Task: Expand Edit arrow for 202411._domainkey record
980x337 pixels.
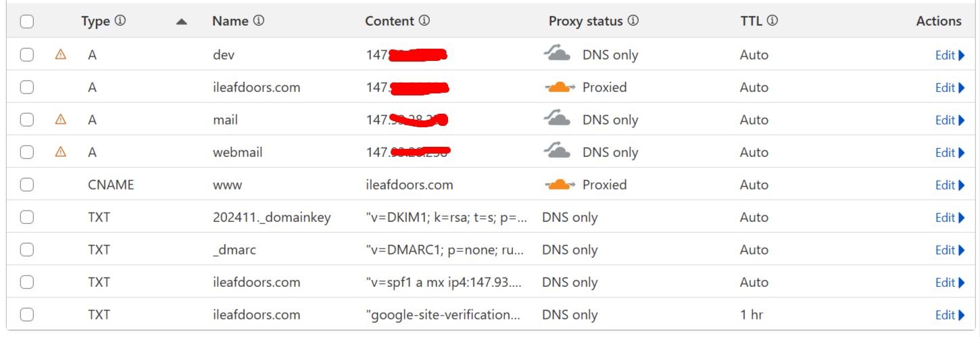Action: [x=962, y=217]
